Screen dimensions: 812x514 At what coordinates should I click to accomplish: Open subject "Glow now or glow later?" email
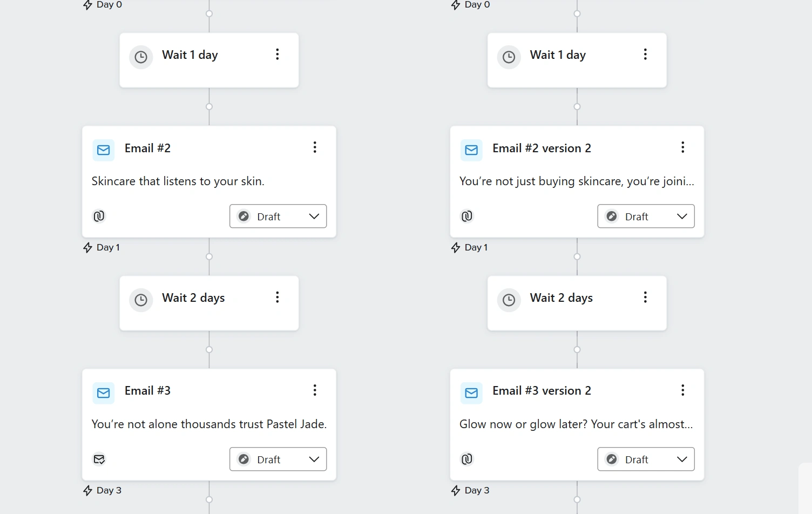[x=576, y=424]
